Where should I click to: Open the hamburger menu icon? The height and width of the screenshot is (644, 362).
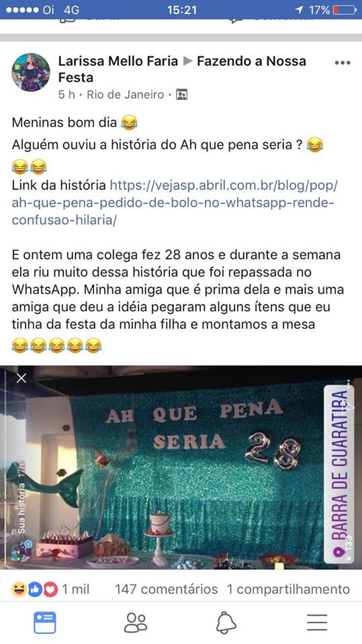click(x=317, y=623)
